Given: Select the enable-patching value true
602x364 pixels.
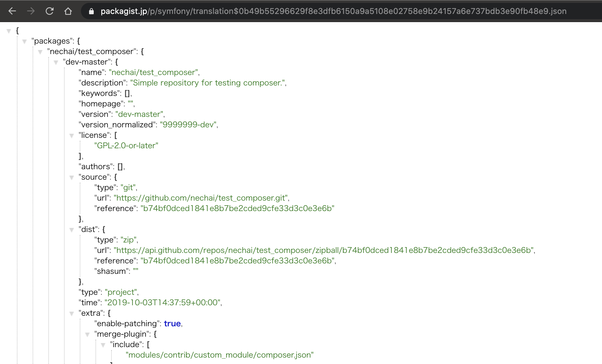Looking at the screenshot, I should coord(172,324).
